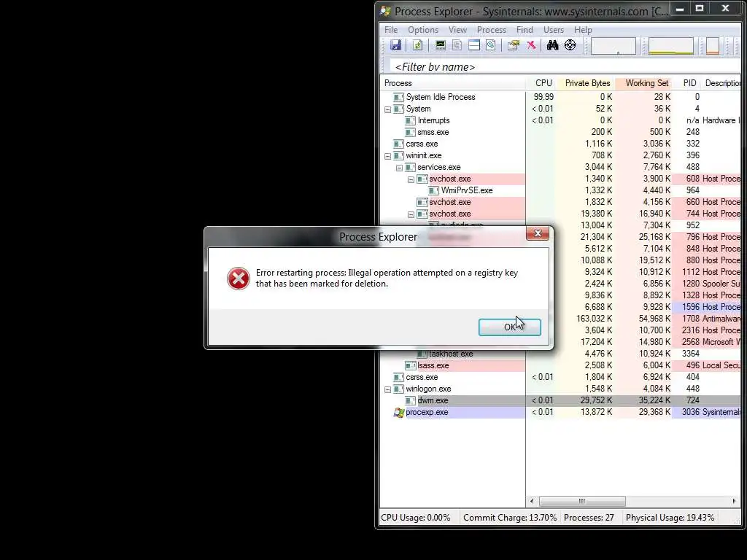Click the Processes: 27 status entry
Screen dimensions: 747x560
click(x=589, y=518)
